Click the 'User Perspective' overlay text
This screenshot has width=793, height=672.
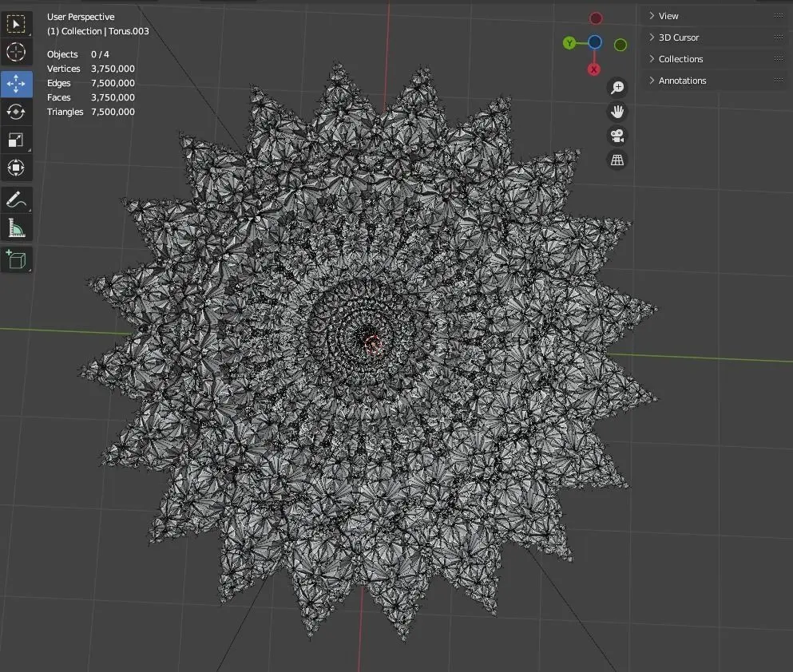[x=81, y=17]
